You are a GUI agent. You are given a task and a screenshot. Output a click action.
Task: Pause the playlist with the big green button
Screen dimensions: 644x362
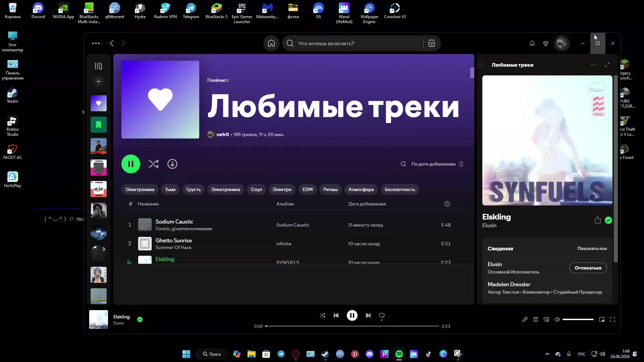click(131, 164)
